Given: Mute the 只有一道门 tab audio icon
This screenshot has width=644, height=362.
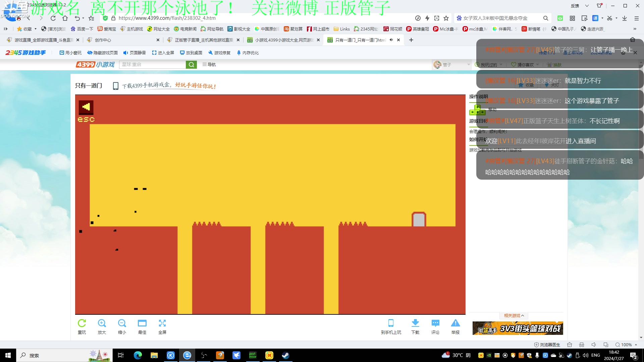Looking at the screenshot, I should click(x=391, y=40).
